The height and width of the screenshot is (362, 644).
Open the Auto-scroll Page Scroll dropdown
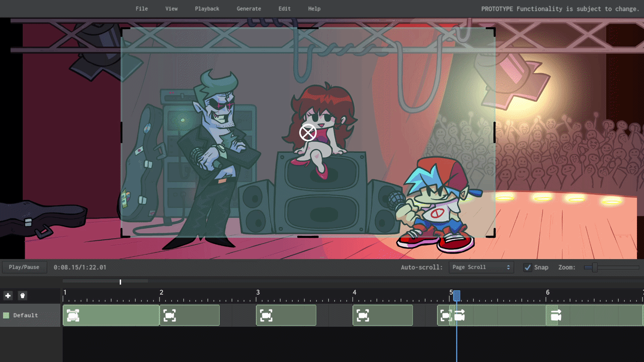point(481,267)
